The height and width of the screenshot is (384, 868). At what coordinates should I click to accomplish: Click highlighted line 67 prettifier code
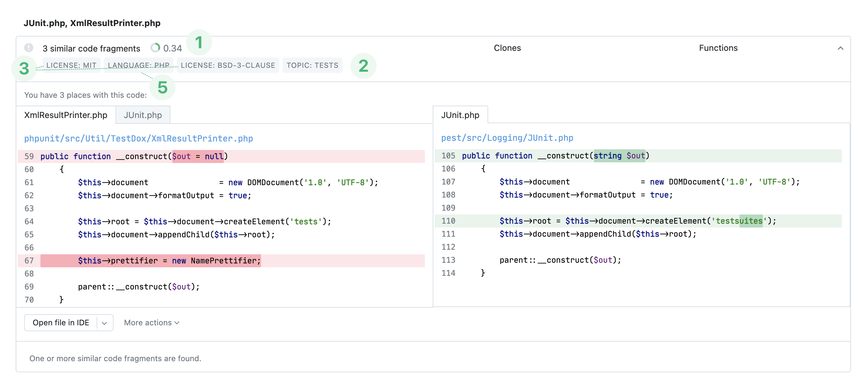(169, 260)
